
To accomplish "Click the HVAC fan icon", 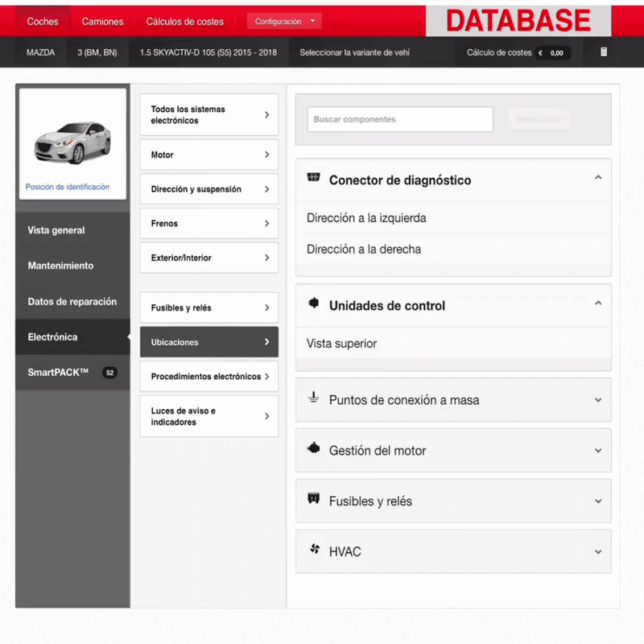I will point(315,549).
